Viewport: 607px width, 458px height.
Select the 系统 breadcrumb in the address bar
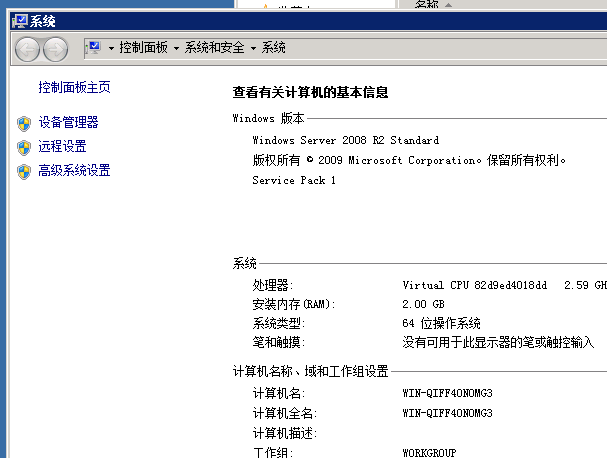pyautogui.click(x=273, y=48)
